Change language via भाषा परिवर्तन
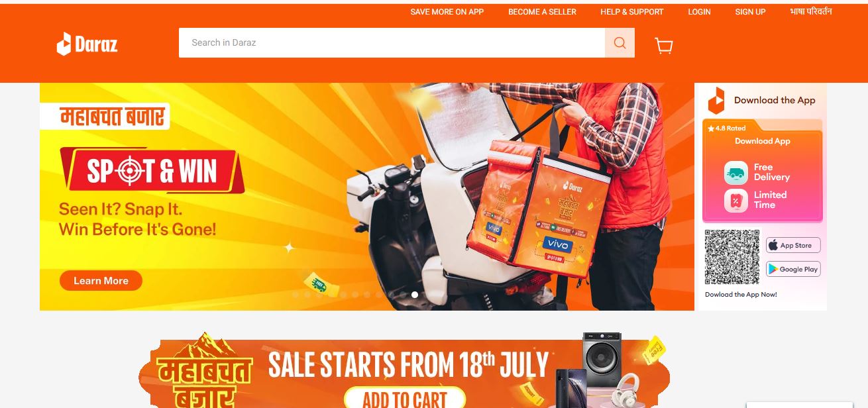Image resolution: width=868 pixels, height=408 pixels. point(811,11)
